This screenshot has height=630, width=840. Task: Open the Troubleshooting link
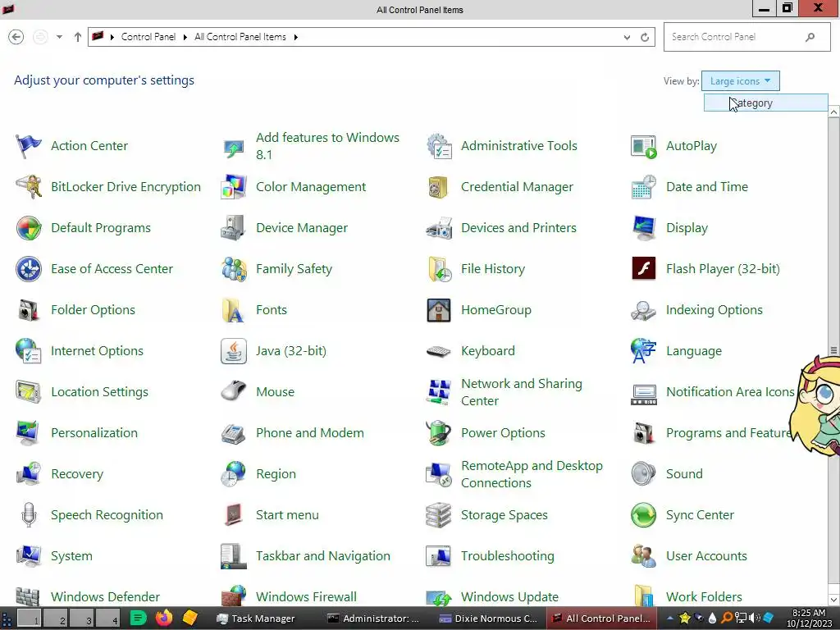pos(507,556)
